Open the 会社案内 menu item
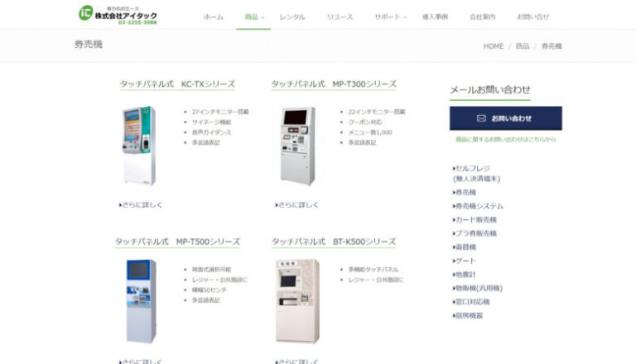636x364 pixels. click(x=482, y=17)
